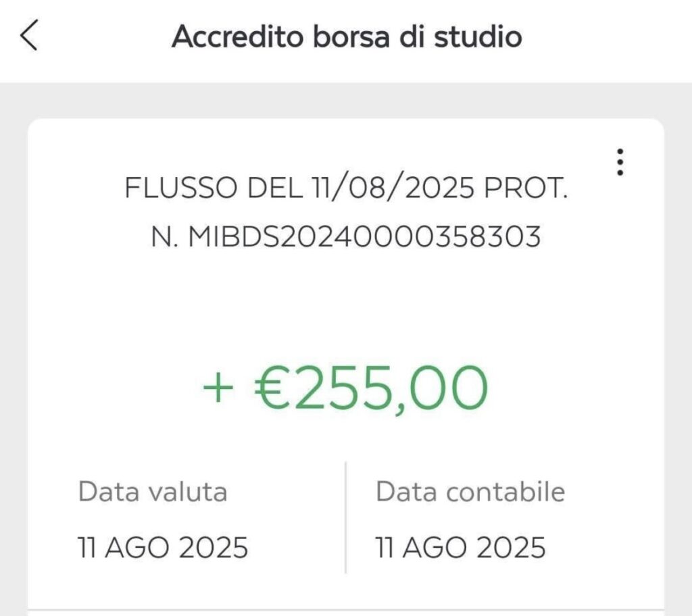
Task: Go back using the left arrow
Action: 29,35
